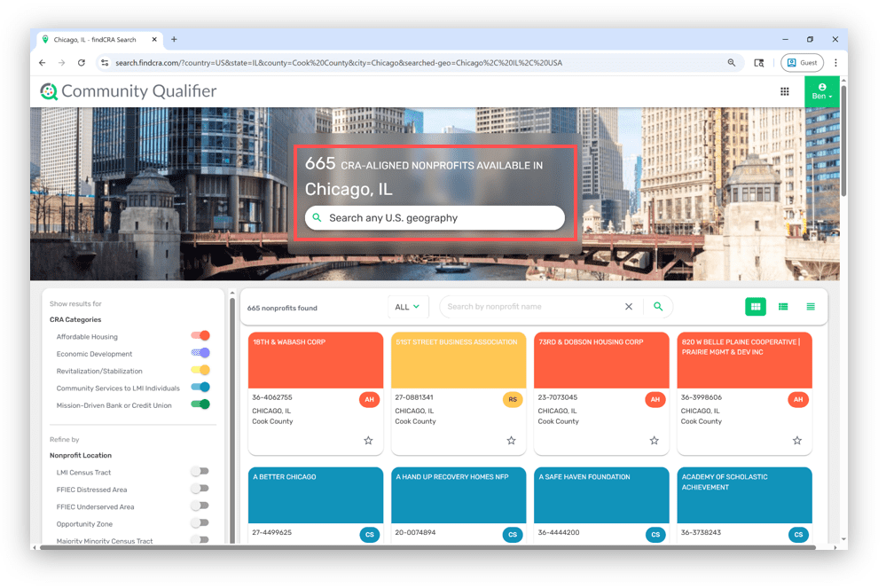
Task: Enable FFIEC Underserved Area filter
Action: [x=200, y=506]
